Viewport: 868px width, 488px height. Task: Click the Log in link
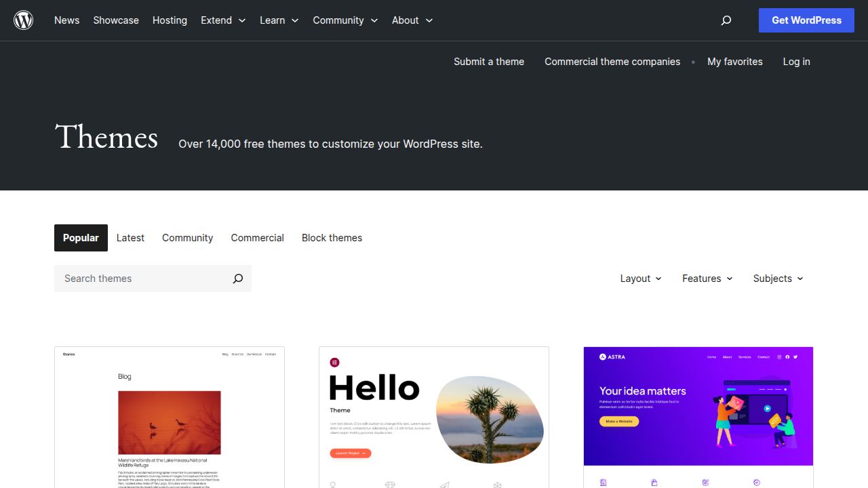point(796,62)
